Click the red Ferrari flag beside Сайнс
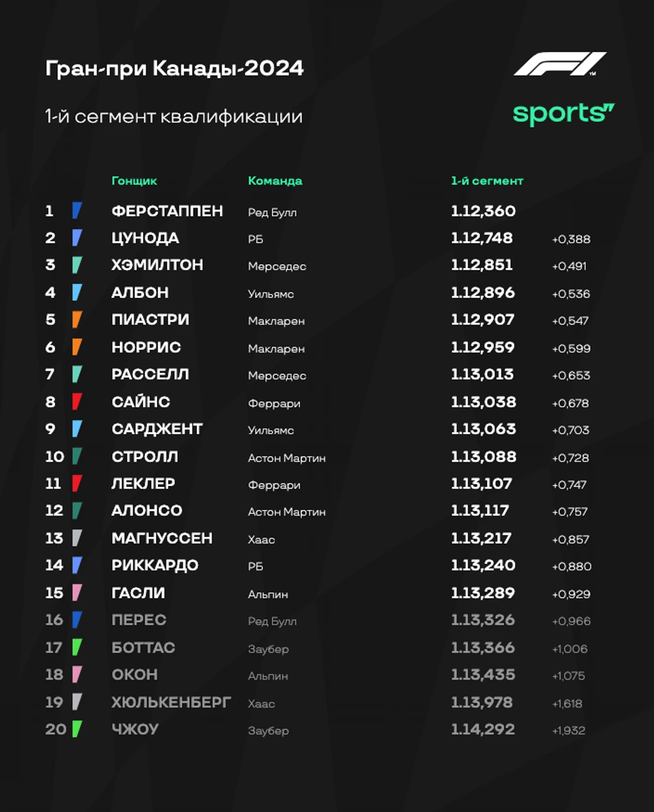Screen dimensions: 654x812 point(77,402)
